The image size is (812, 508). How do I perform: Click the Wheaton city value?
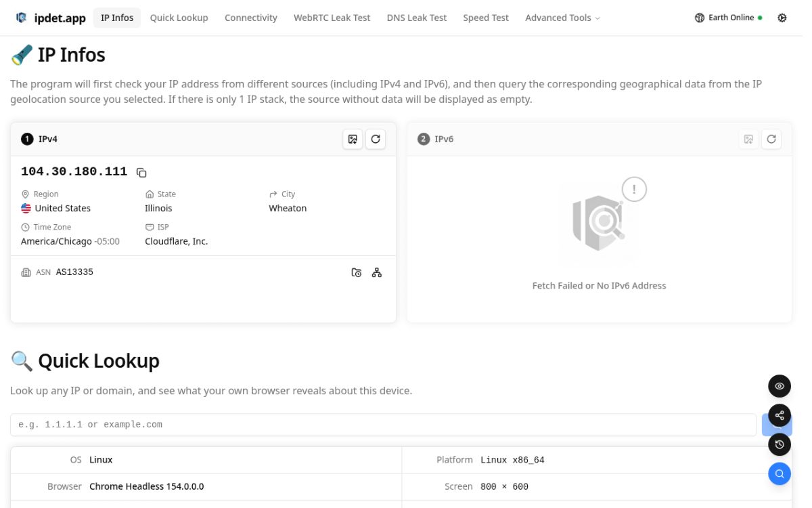click(x=288, y=208)
